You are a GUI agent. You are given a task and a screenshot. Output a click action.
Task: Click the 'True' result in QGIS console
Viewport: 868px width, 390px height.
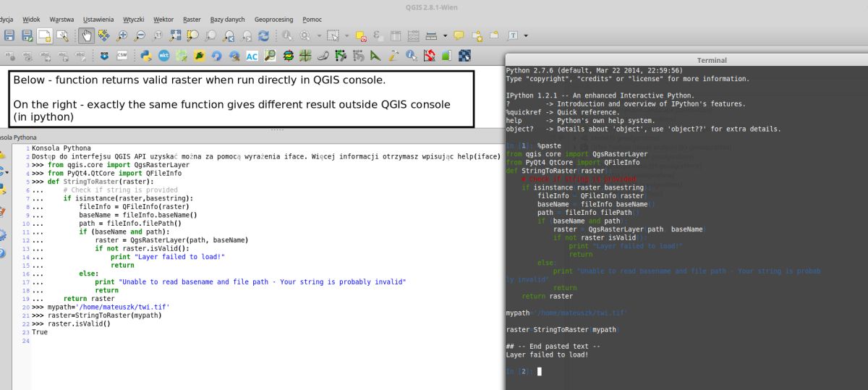coord(40,332)
